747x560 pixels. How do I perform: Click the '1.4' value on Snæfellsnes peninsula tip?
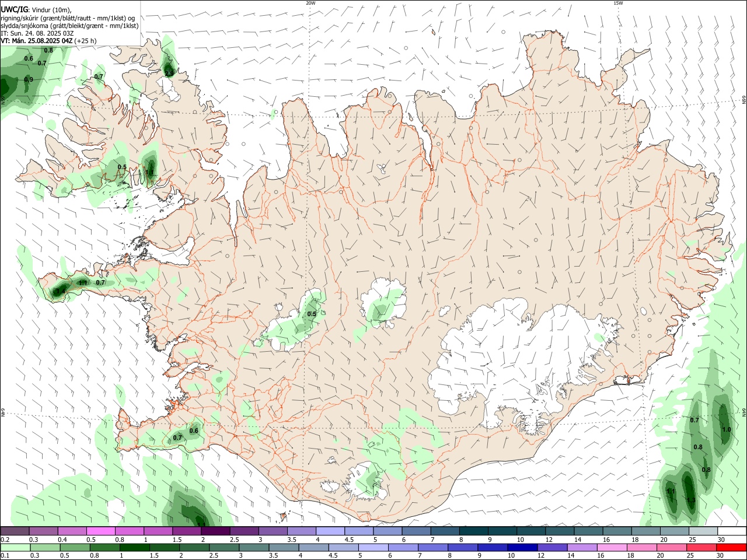click(61, 290)
